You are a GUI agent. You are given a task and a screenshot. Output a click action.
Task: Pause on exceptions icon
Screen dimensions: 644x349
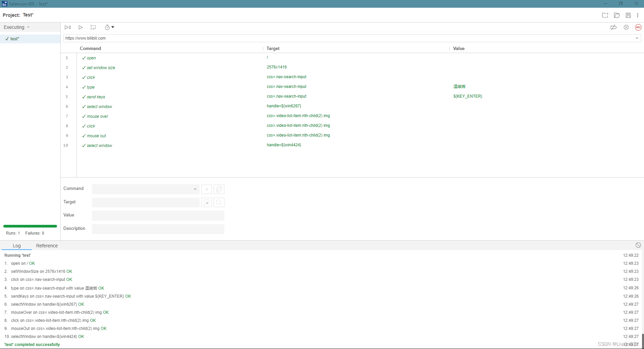coord(626,27)
